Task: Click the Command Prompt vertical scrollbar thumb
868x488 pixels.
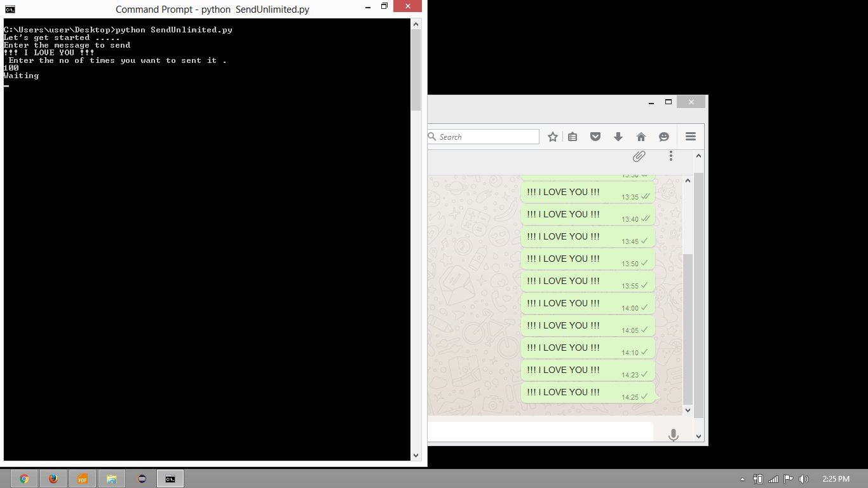Action: point(416,70)
